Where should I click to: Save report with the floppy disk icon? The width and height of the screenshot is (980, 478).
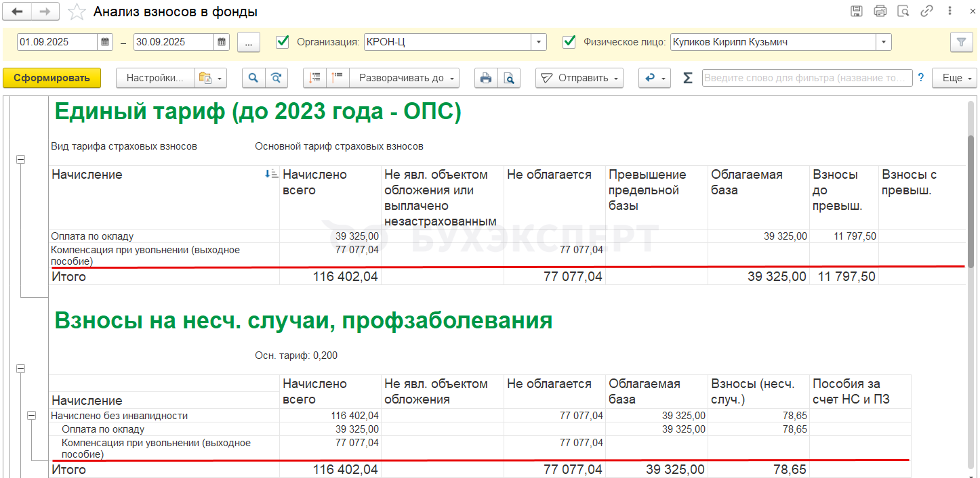click(x=857, y=11)
